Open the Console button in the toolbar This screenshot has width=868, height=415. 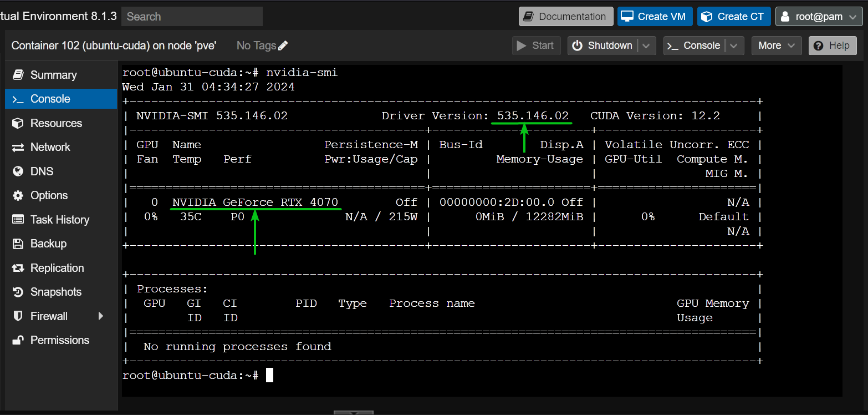pyautogui.click(x=693, y=45)
